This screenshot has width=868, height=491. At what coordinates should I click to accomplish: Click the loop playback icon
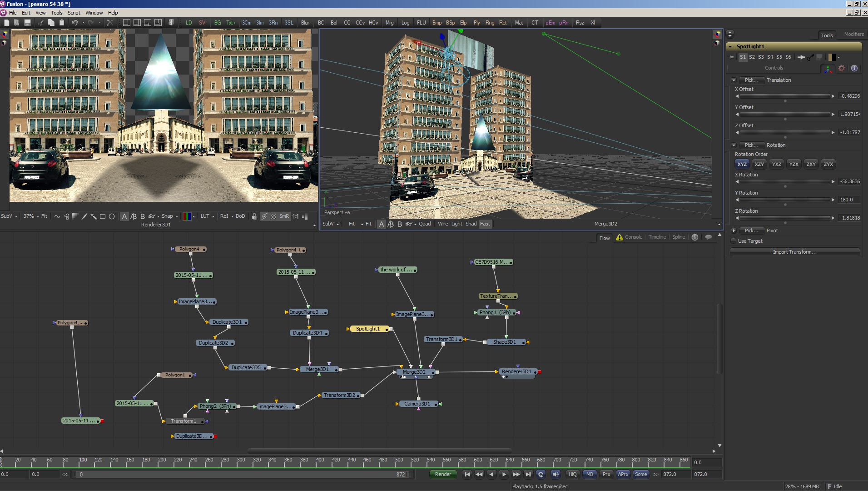click(x=541, y=474)
